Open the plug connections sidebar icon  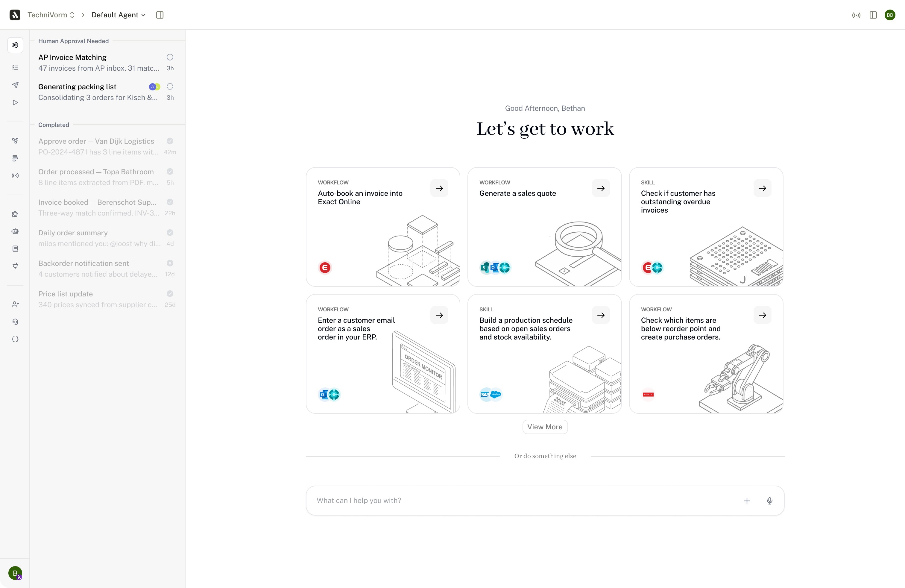[x=15, y=266]
